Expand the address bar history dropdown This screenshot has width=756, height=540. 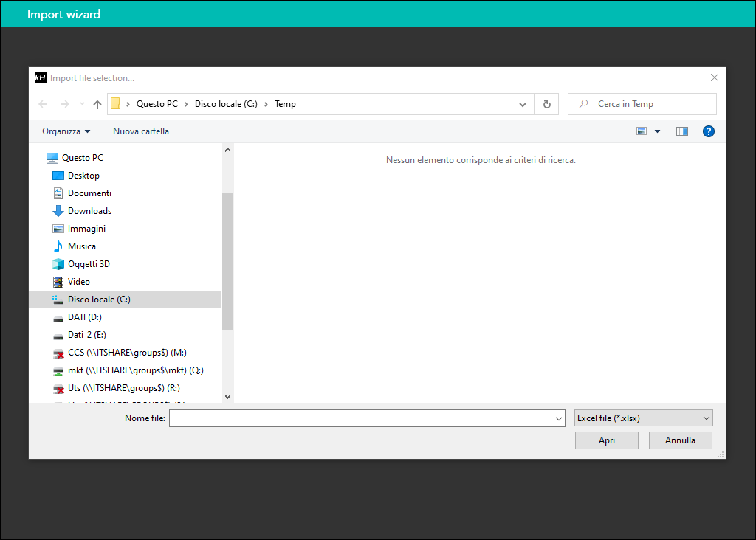(523, 105)
